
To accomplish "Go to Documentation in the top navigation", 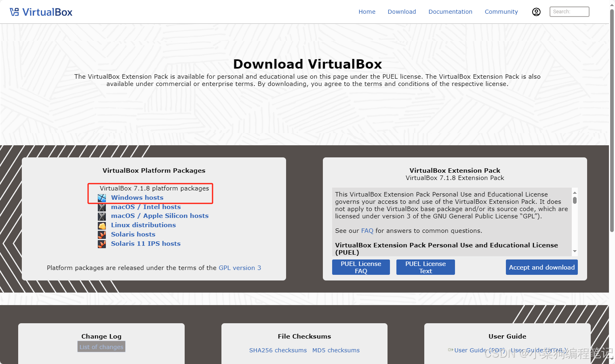I will [x=450, y=12].
